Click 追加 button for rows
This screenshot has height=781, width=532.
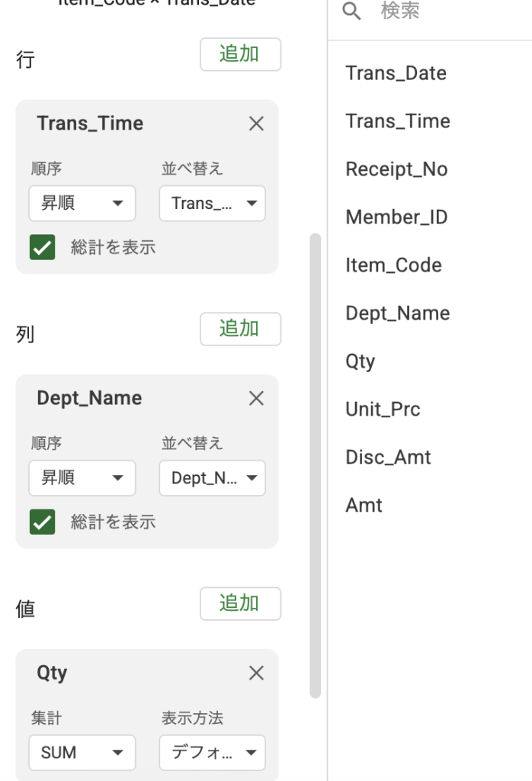(x=240, y=54)
